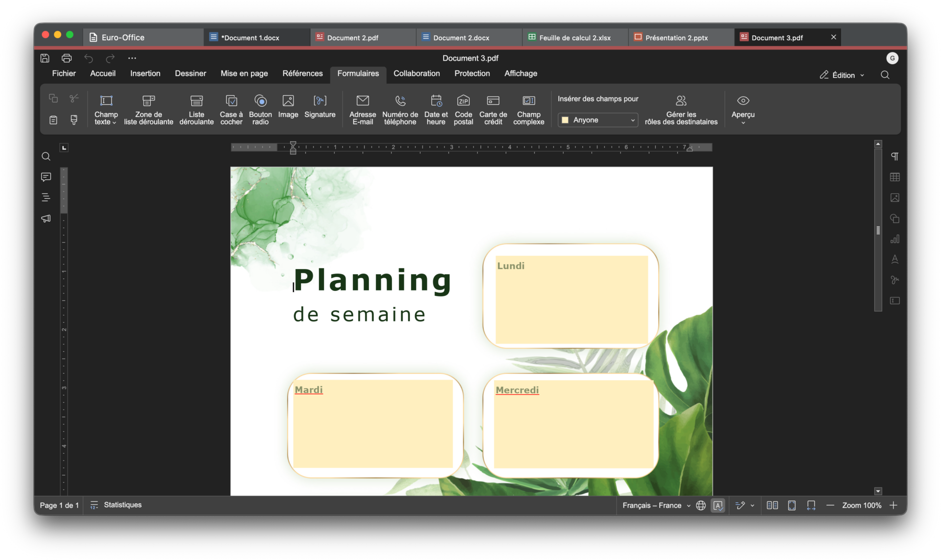
Task: Insert a Bouton radio field
Action: point(260,110)
